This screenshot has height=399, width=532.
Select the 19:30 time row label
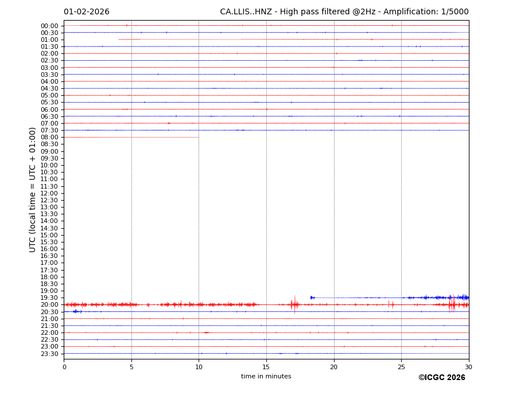point(49,298)
